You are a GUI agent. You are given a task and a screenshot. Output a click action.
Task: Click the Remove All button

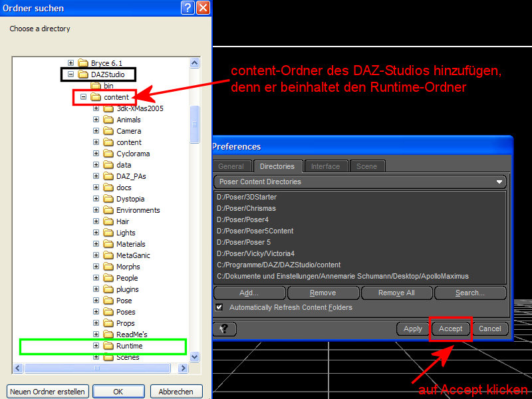click(x=396, y=293)
